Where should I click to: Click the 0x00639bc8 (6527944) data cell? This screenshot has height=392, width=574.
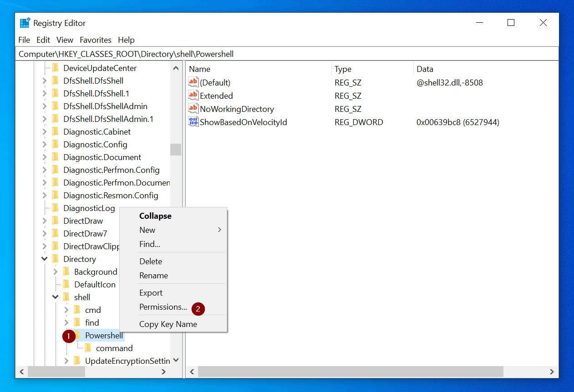coord(458,122)
